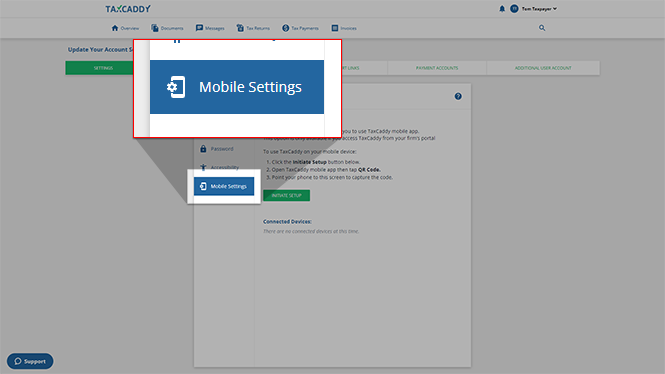Switch to the Payment Accounts tab

click(437, 68)
